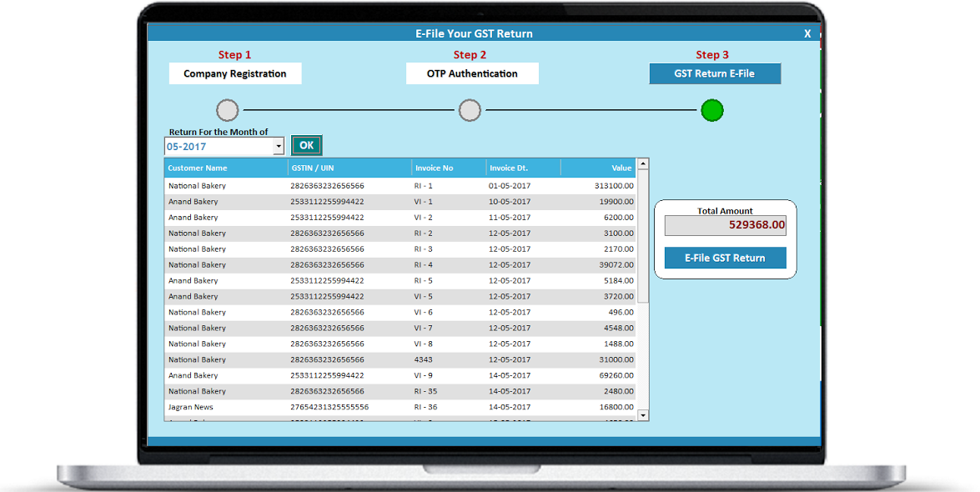The height and width of the screenshot is (492, 980).
Task: Click invoice date 10-05-2017
Action: (510, 201)
